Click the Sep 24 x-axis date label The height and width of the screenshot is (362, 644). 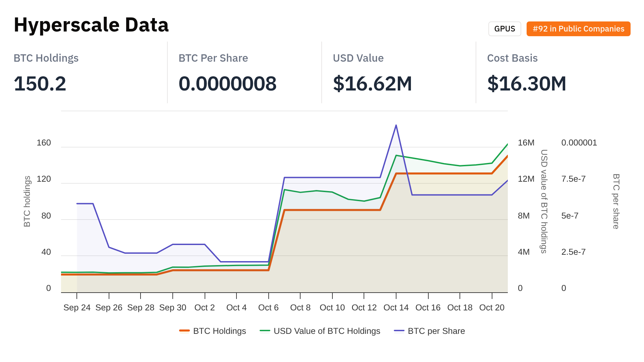77,307
